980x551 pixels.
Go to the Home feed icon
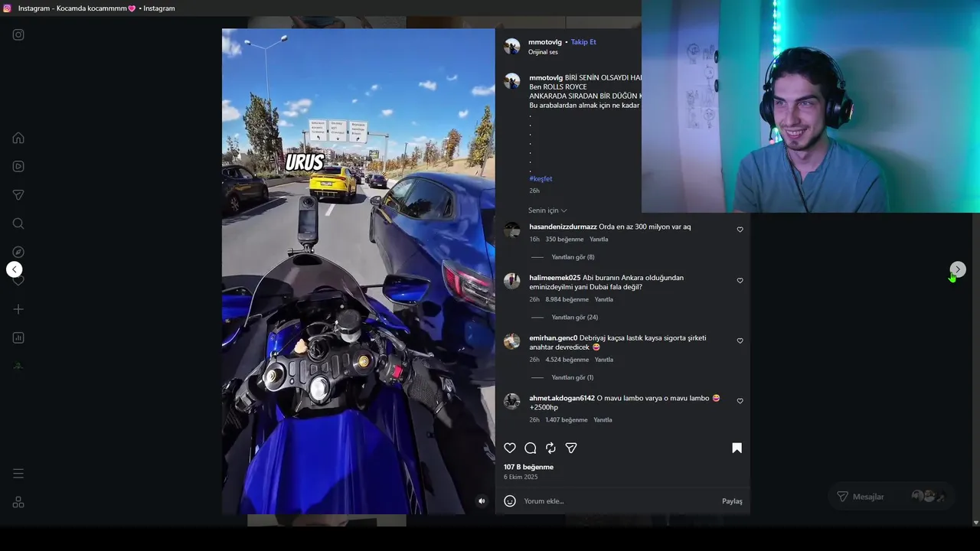tap(18, 138)
